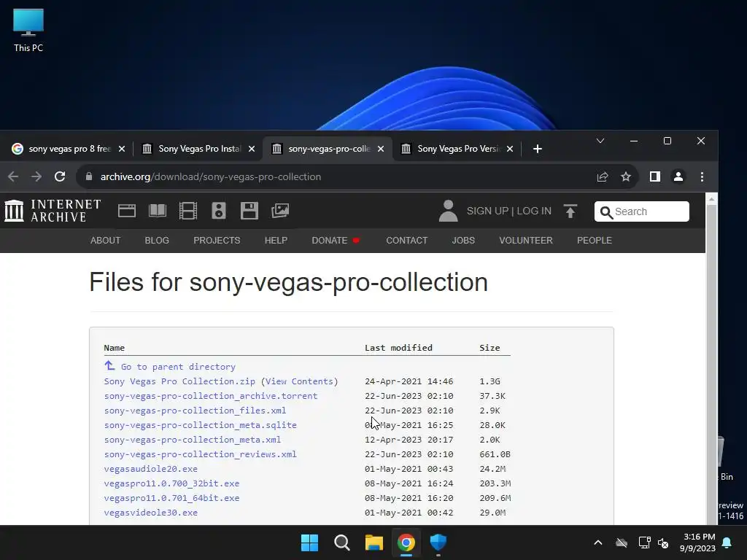Open PROJECTS in Archive nav
The image size is (747, 560).
point(217,241)
